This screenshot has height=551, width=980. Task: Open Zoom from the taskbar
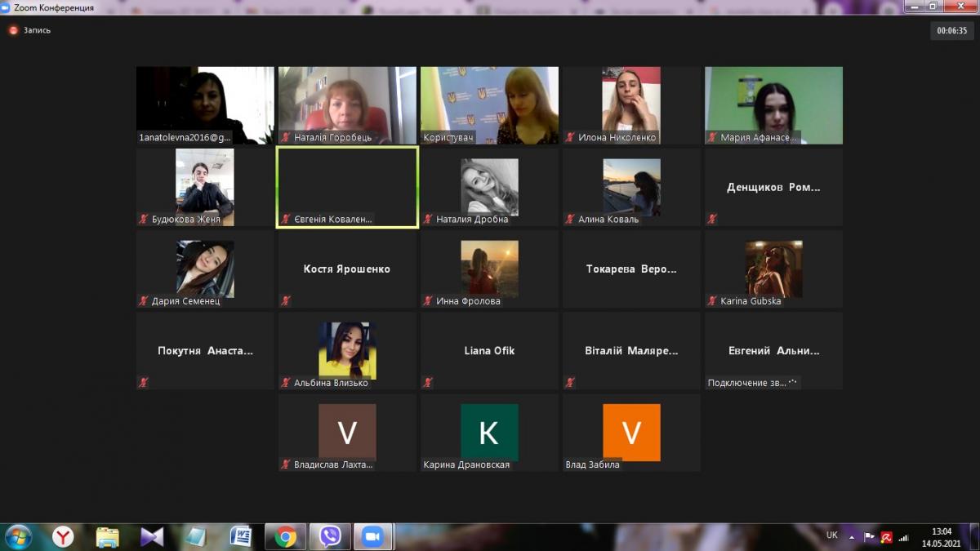coord(373,536)
